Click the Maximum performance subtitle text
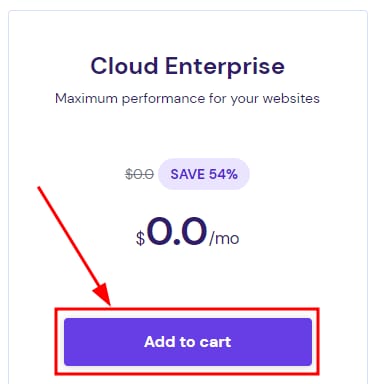This screenshot has height=384, width=380. 187,99
